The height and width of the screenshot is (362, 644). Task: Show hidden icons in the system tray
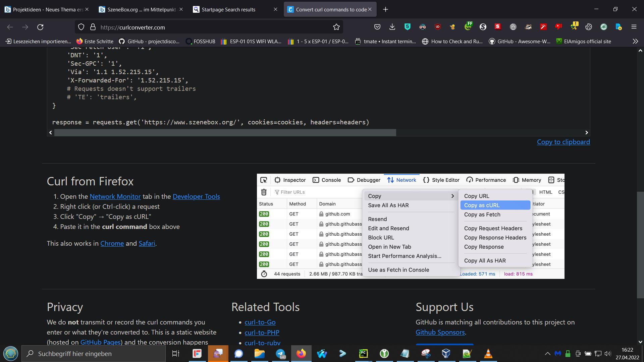coord(547,353)
